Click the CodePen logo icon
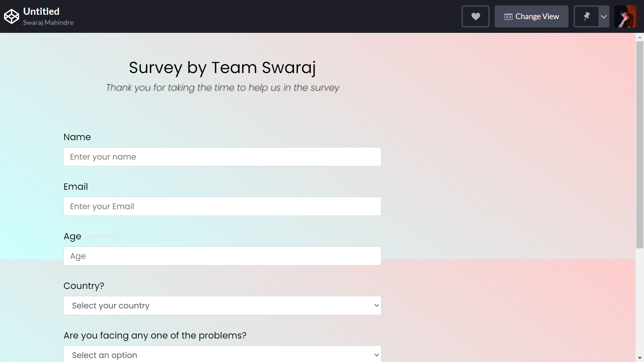Screen dimensions: 644x362 tap(11, 16)
